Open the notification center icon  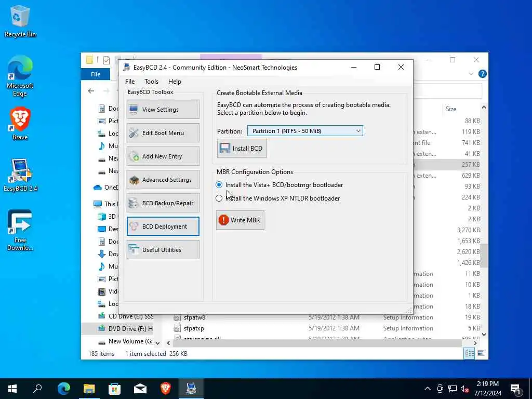(515, 389)
